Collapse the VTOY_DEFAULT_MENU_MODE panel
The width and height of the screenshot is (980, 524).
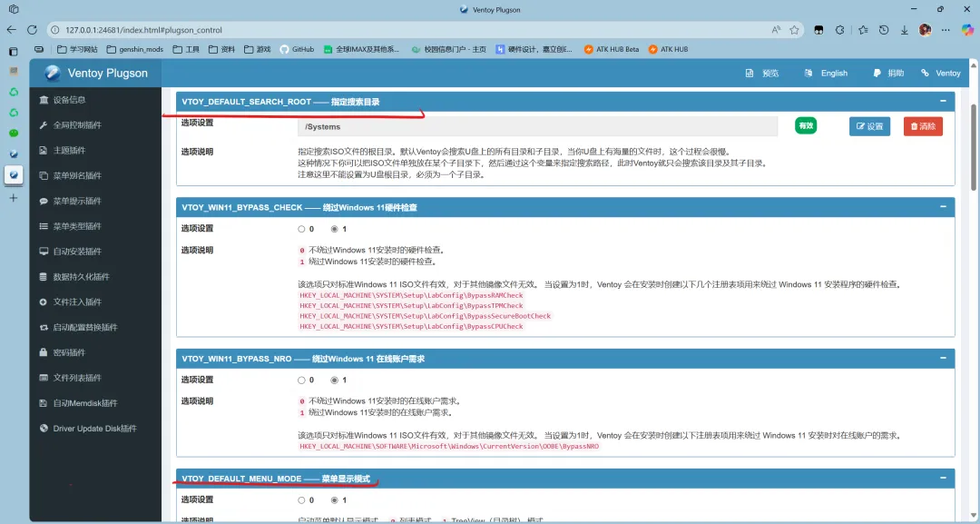pos(943,478)
